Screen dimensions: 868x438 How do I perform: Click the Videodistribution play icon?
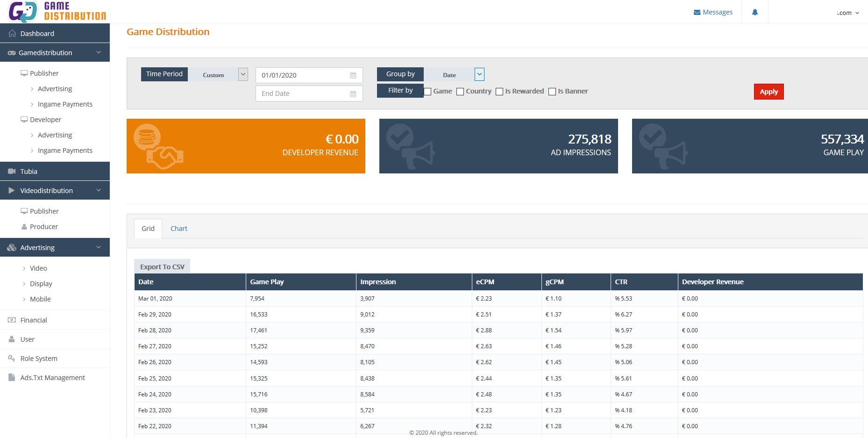coord(12,191)
